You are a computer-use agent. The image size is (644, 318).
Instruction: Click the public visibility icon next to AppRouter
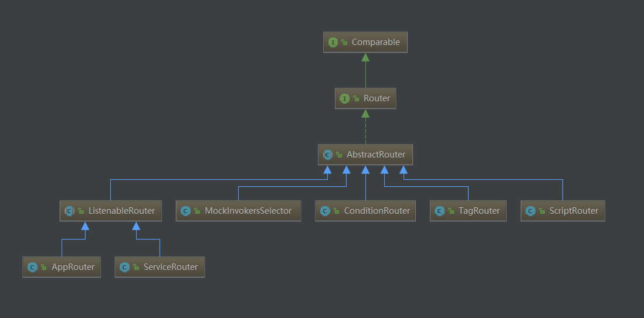point(43,267)
